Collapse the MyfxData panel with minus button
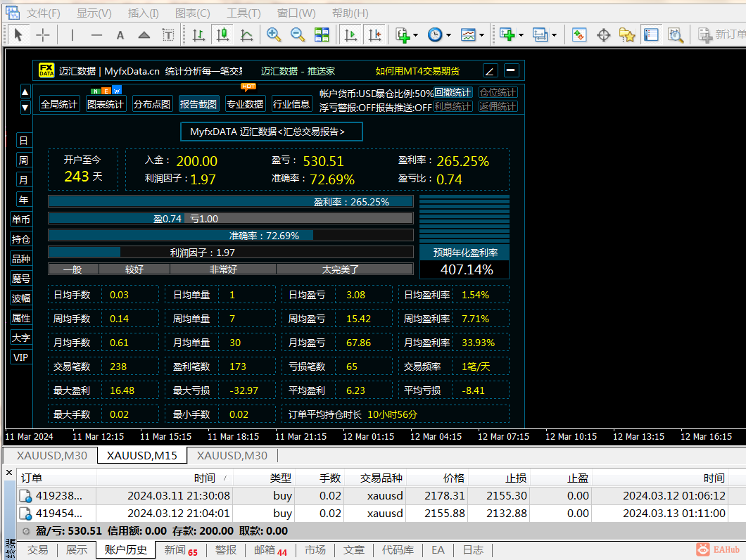The height and width of the screenshot is (560, 746). click(x=511, y=70)
